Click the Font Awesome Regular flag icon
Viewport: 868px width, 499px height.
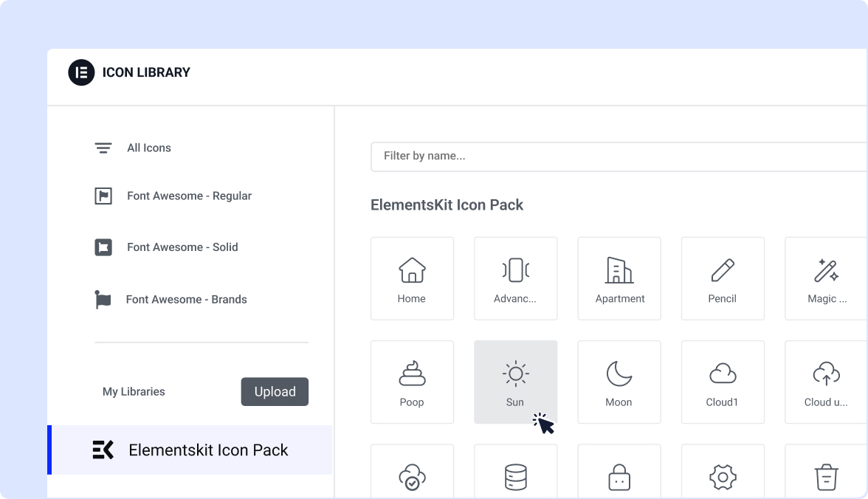[103, 196]
